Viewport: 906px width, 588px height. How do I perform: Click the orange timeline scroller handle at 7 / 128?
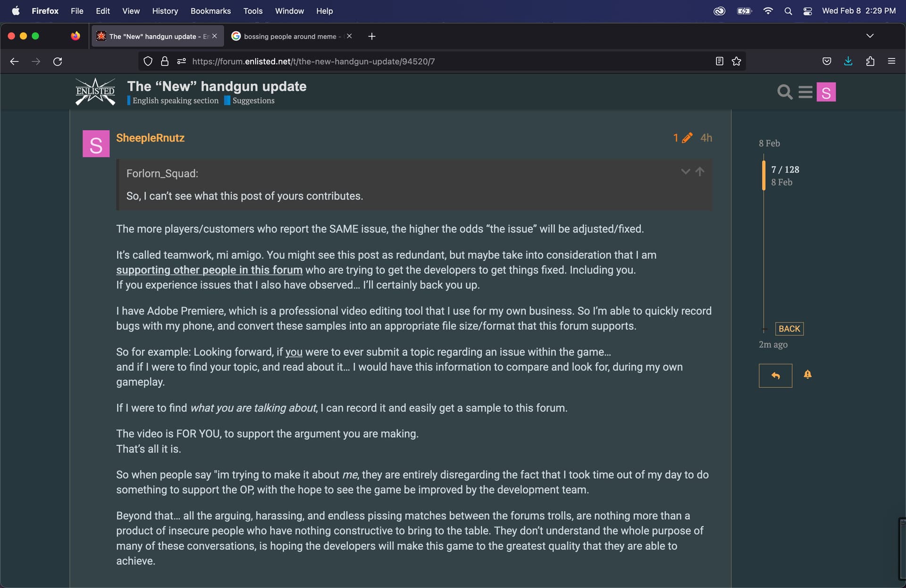point(763,175)
